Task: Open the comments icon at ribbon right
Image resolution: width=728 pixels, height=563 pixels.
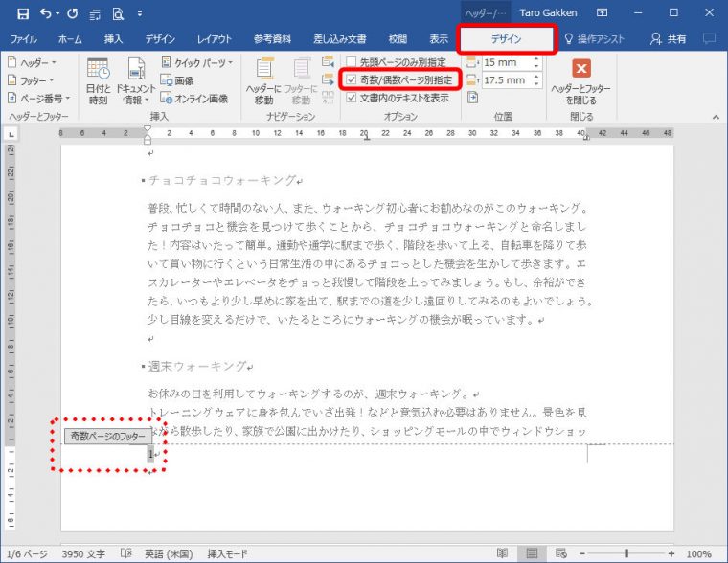Action: (x=709, y=39)
